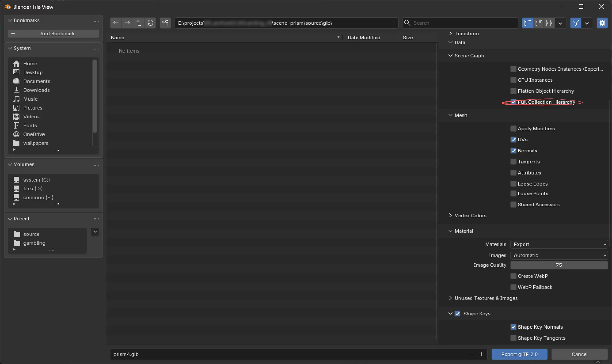Enable Tangents checkbox

coord(513,162)
